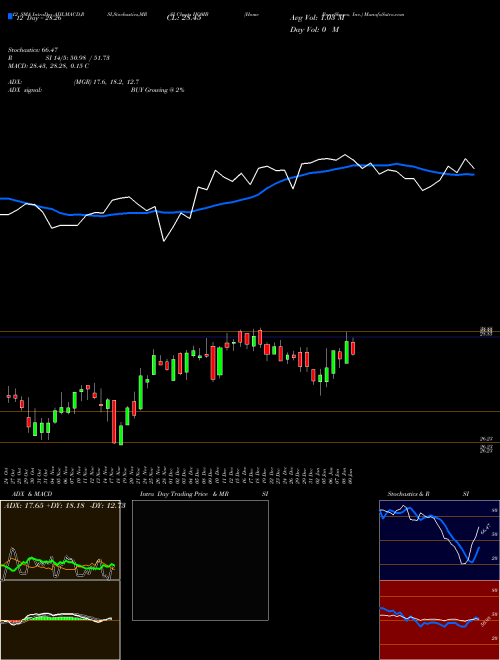Image resolution: width=500 pixels, height=660 pixels.
Task: Click the last red candlestick on the chart
Action: pos(353,348)
